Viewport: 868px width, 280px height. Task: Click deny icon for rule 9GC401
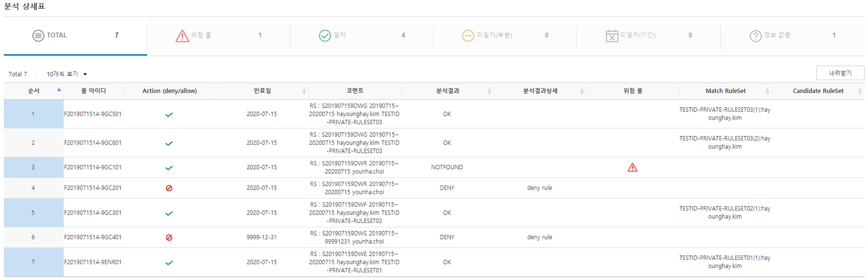169,238
